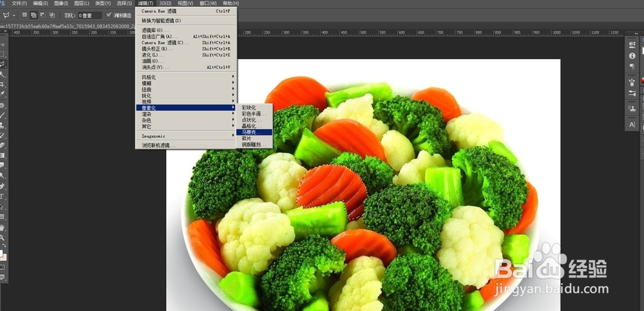Screen dimensions: 644x311
Task: Select the Magic Wand tool
Action: click(x=3, y=74)
